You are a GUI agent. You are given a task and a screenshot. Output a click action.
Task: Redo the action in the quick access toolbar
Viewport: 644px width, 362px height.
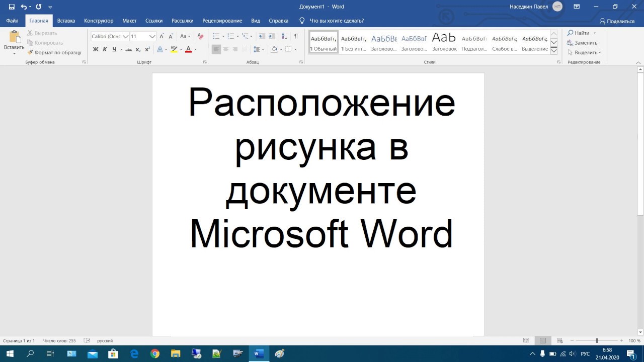click(39, 7)
